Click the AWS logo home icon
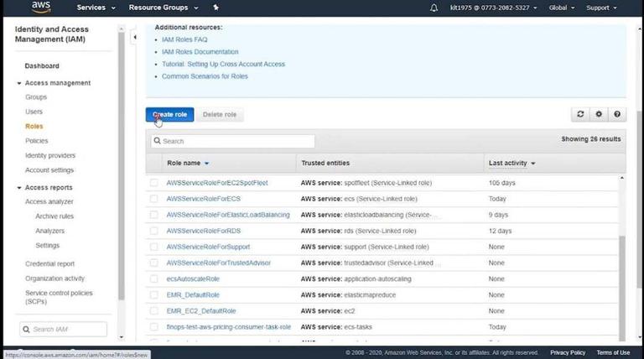The width and height of the screenshot is (644, 359). (41, 7)
